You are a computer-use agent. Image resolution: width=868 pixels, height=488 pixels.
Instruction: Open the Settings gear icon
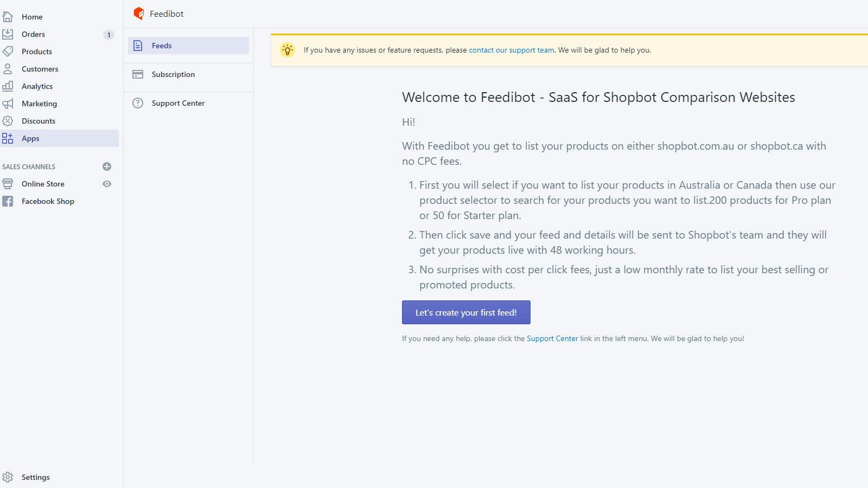click(8, 477)
